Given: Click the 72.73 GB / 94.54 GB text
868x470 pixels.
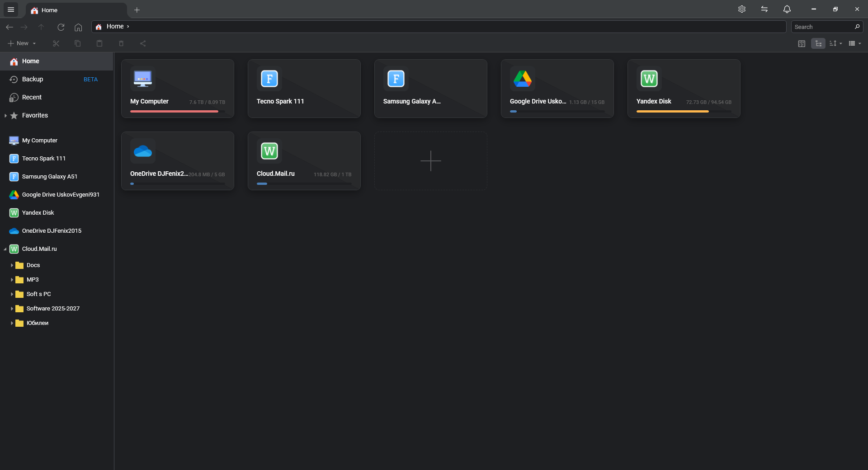Looking at the screenshot, I should pyautogui.click(x=709, y=102).
